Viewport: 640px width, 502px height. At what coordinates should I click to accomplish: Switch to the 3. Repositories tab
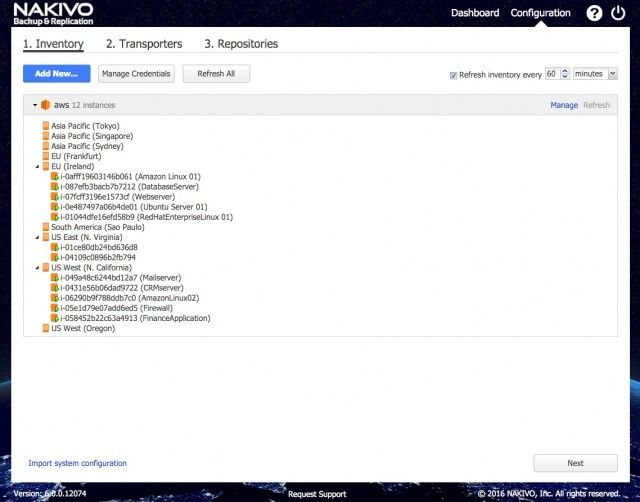pos(241,44)
